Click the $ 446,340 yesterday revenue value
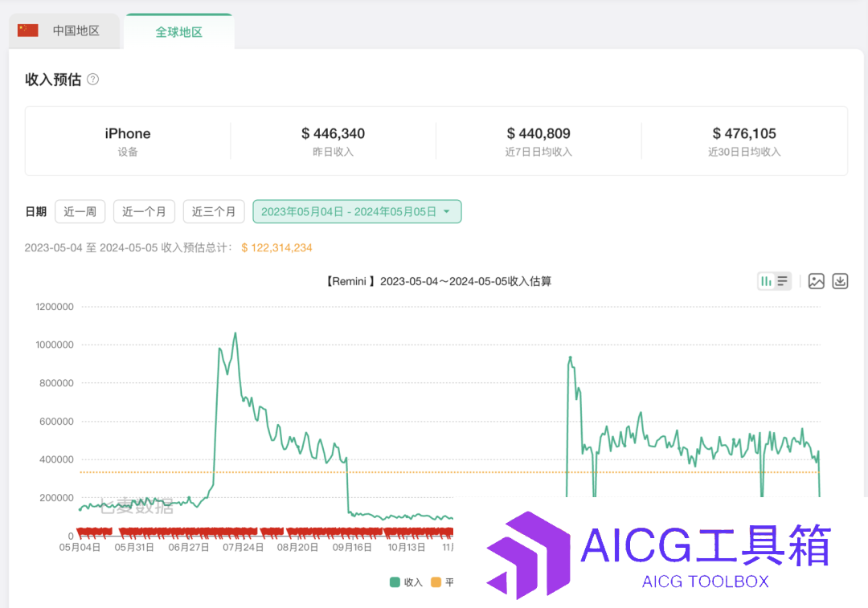868x608 pixels. pyautogui.click(x=334, y=133)
